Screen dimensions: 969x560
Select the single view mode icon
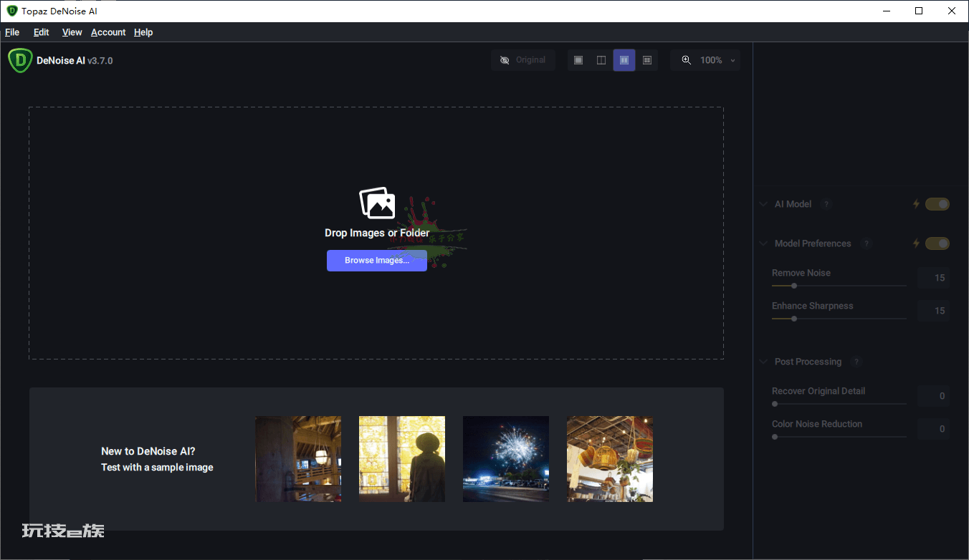click(x=578, y=60)
